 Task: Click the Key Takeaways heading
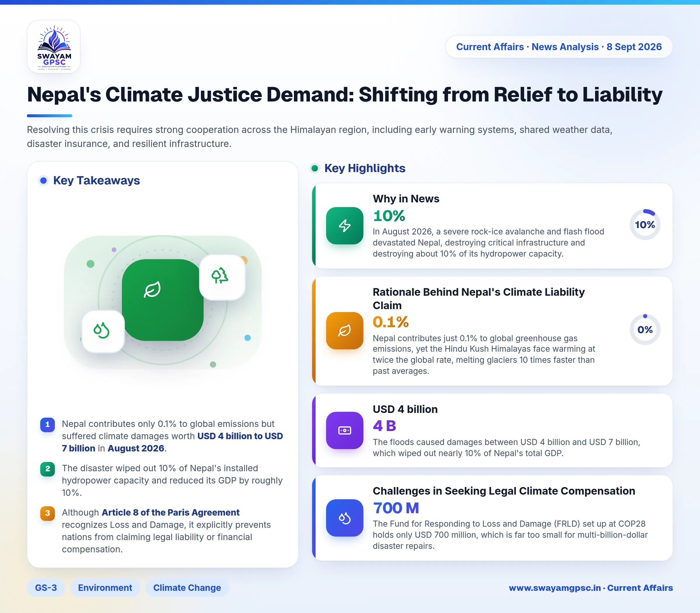coord(97,180)
